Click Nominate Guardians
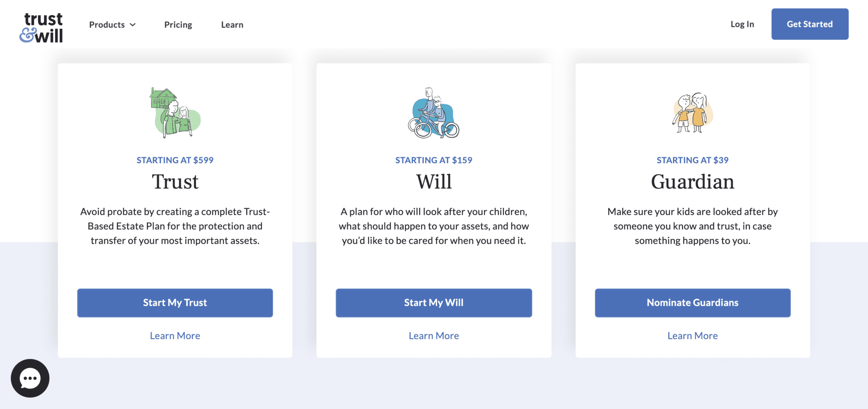 692,302
